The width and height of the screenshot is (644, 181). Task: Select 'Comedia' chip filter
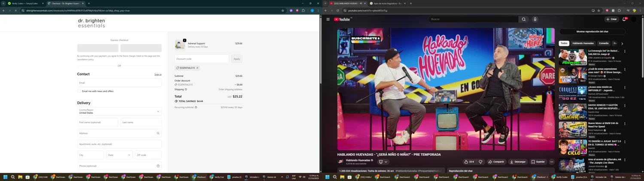tap(604, 43)
